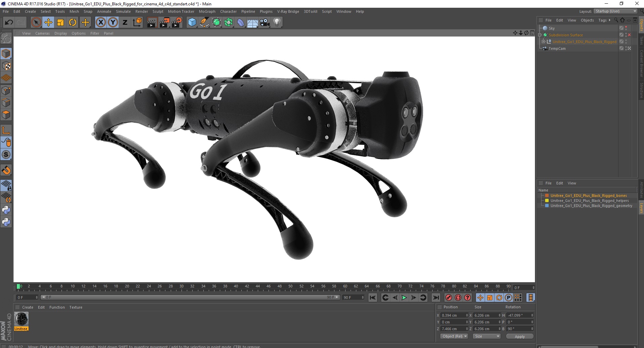644x348 pixels.
Task: Go to end of animation
Action: pos(436,298)
